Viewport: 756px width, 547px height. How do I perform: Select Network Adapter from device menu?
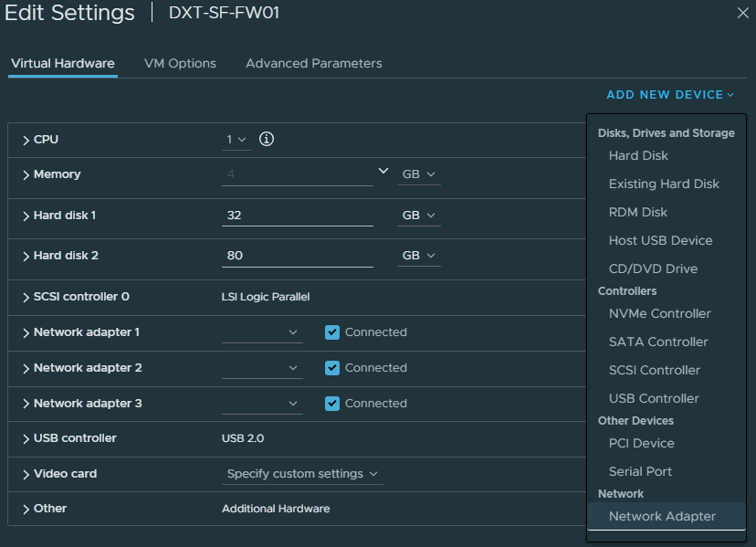click(662, 516)
